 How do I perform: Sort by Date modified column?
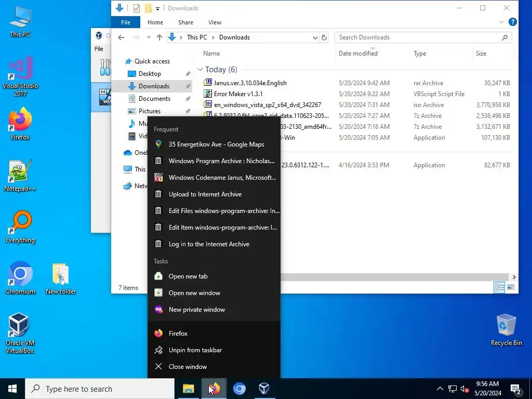click(373, 54)
